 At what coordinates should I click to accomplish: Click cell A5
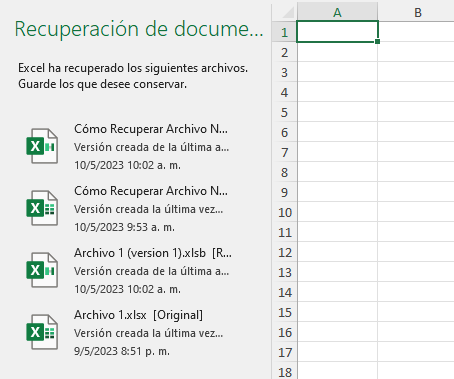337,112
